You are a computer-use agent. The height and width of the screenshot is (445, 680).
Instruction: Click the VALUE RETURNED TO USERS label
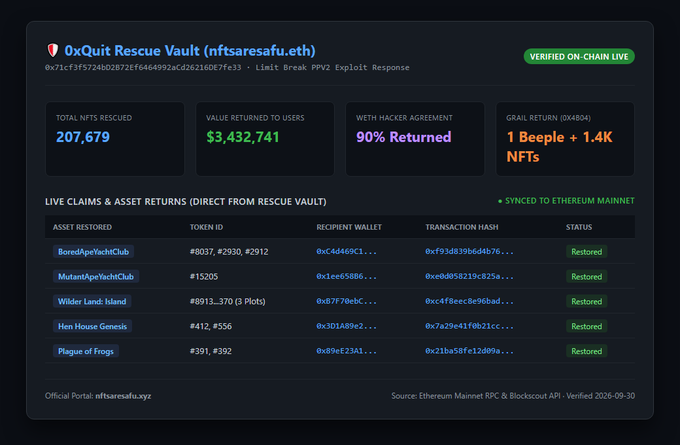[255, 118]
